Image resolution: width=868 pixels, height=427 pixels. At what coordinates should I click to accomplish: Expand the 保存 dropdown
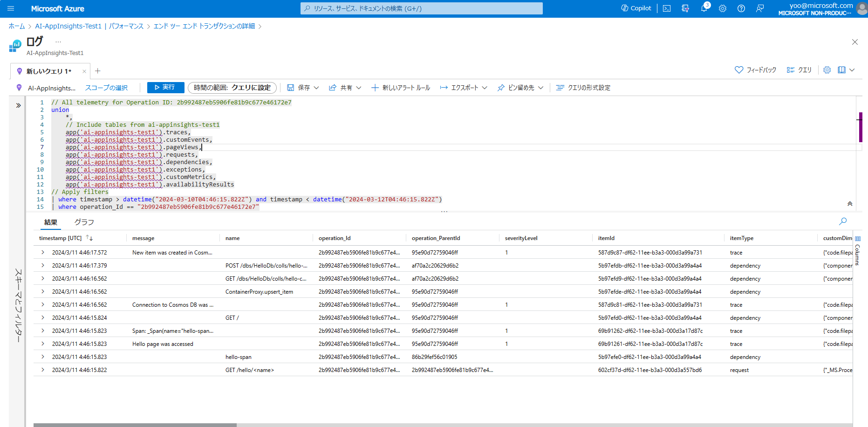pyautogui.click(x=316, y=87)
